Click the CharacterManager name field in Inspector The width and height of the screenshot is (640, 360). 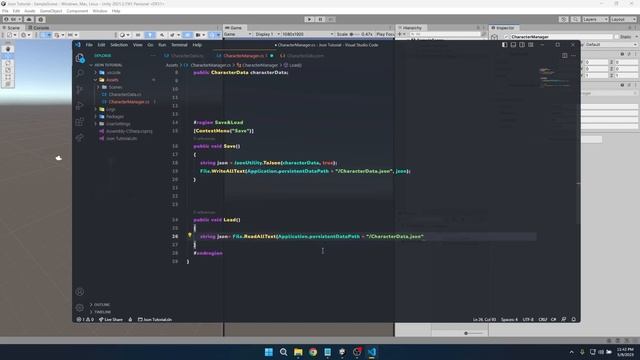pos(561,37)
